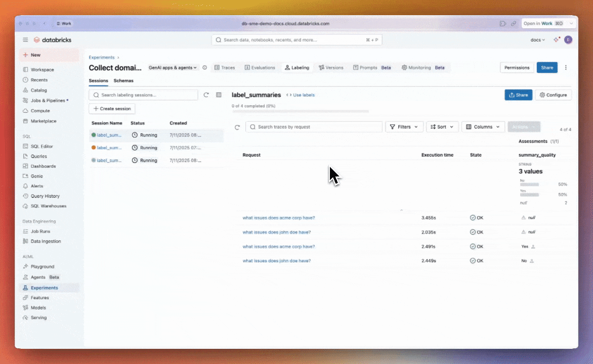Viewport: 593px width, 364px height.
Task: Switch to the Evaluations tab
Action: coord(260,68)
